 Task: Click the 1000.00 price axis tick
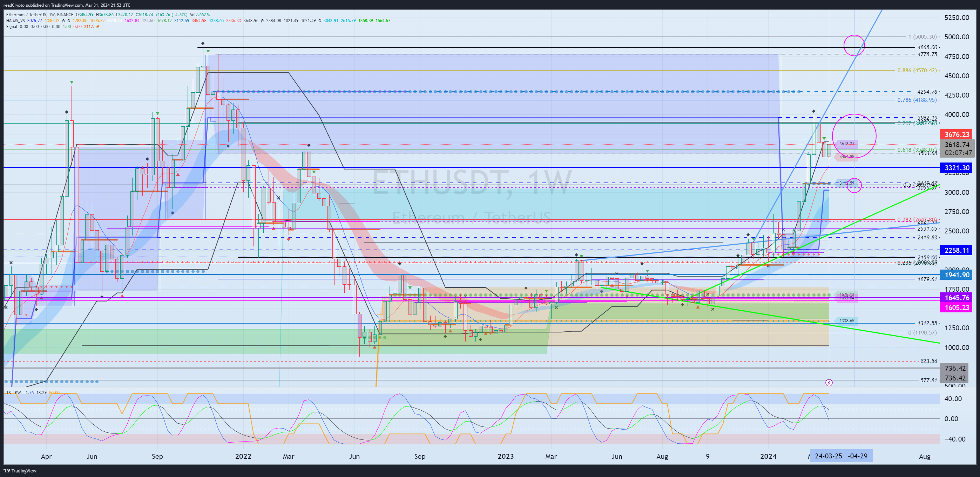click(957, 347)
